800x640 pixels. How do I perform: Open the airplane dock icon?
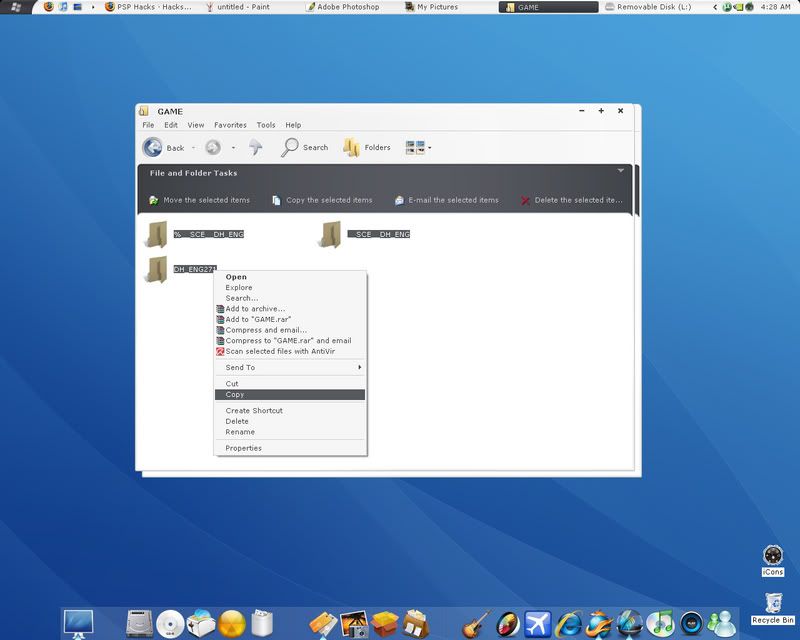pyautogui.click(x=538, y=624)
